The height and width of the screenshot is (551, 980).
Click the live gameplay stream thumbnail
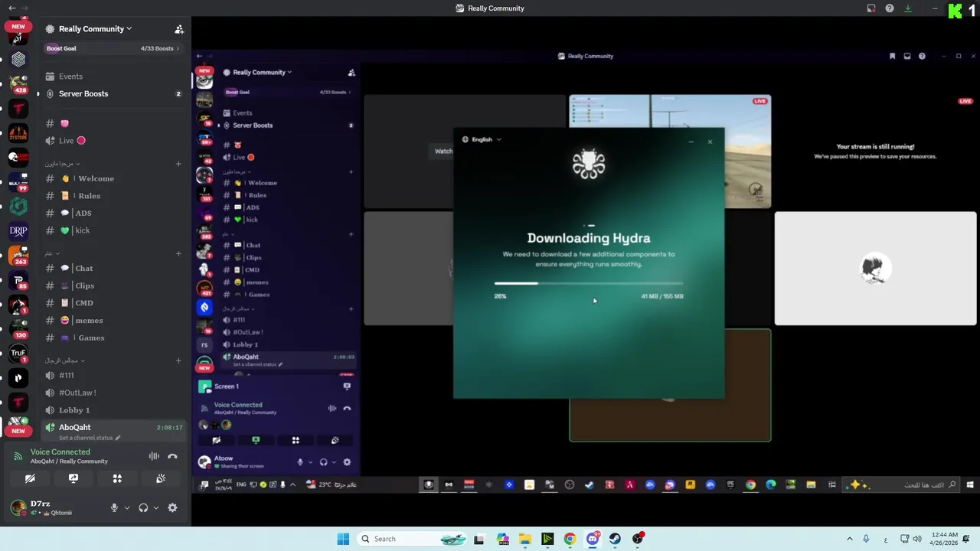(x=670, y=151)
